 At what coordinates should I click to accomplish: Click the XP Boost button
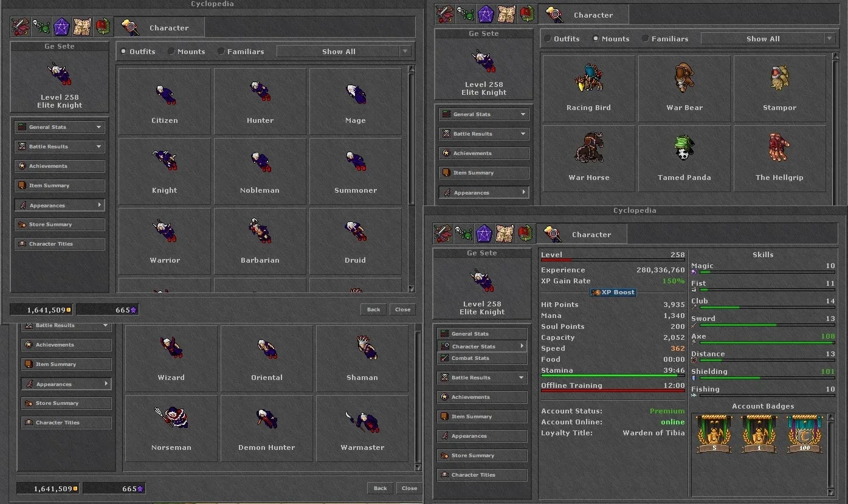click(x=613, y=292)
